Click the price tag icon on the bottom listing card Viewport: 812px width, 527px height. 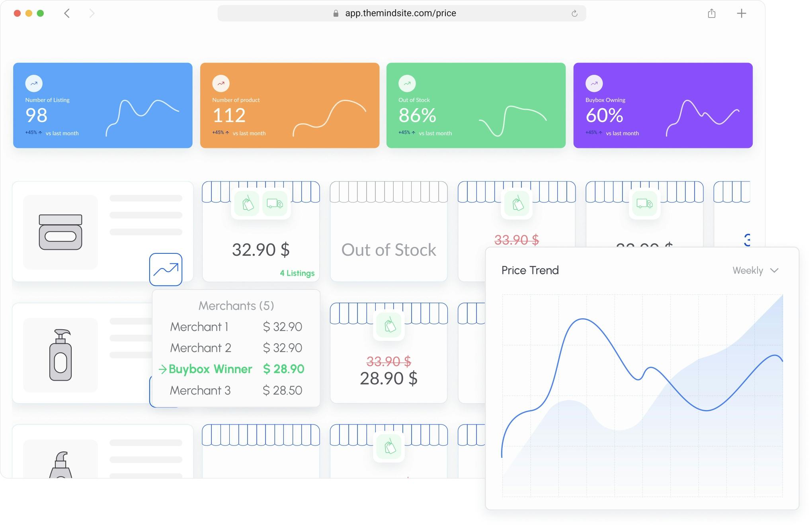click(x=389, y=447)
